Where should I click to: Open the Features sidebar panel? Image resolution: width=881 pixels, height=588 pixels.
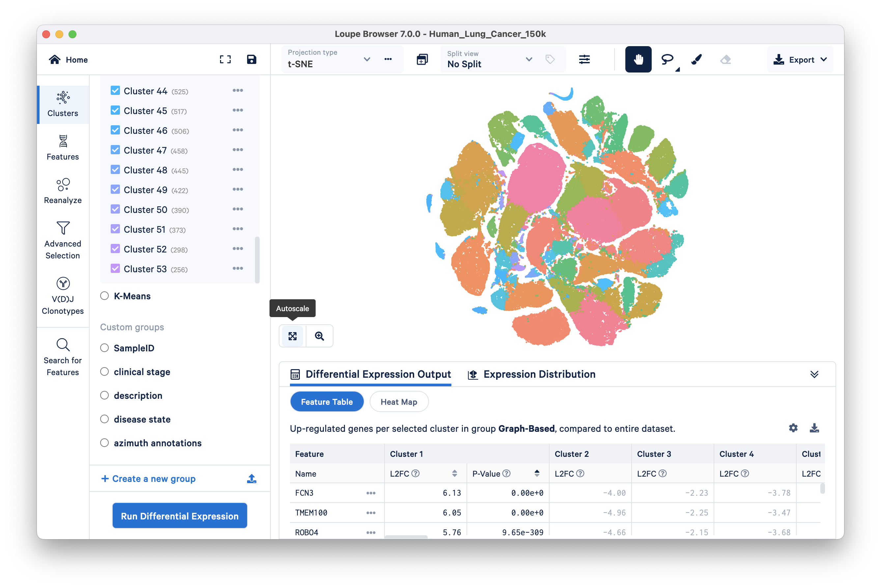tap(63, 148)
